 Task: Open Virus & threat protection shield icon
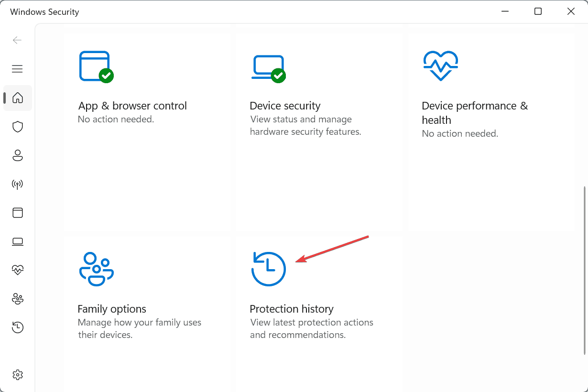18,127
